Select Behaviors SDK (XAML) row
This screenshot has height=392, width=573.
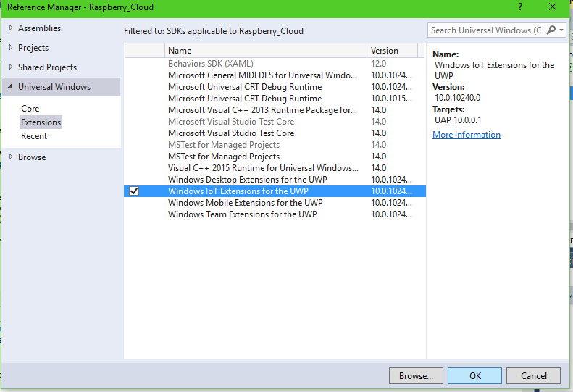click(275, 64)
